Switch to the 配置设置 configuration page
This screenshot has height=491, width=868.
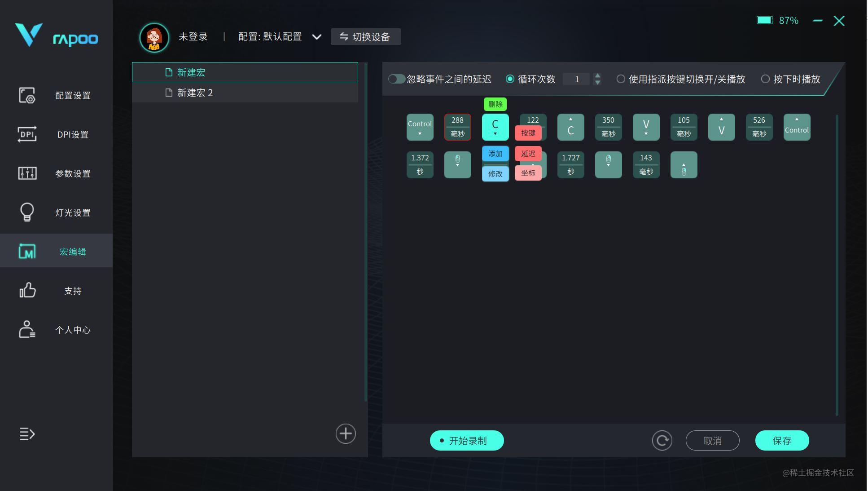tap(27, 95)
